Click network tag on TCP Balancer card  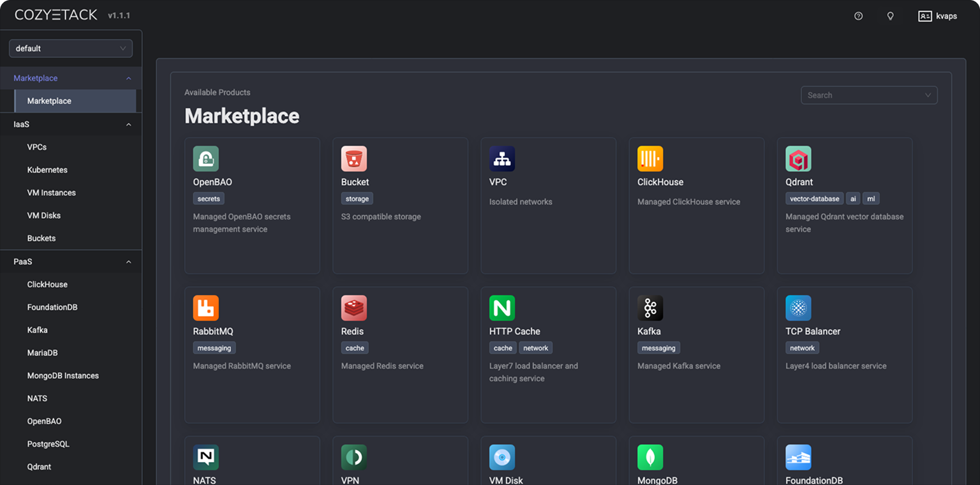tap(802, 348)
